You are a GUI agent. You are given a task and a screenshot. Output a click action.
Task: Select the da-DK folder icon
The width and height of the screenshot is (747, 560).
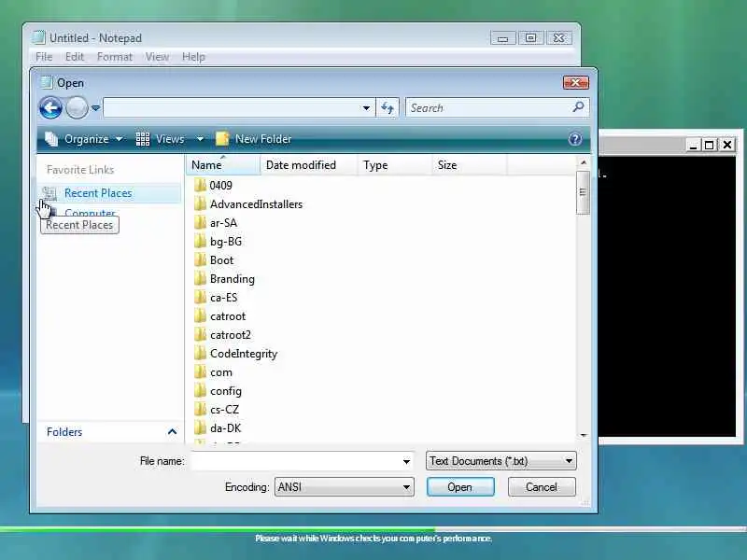click(200, 428)
